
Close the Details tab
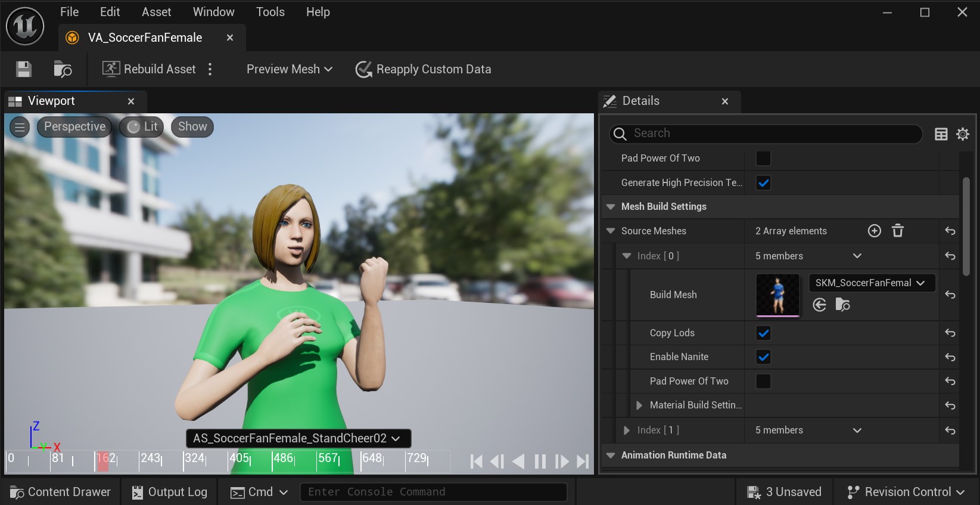click(x=725, y=101)
